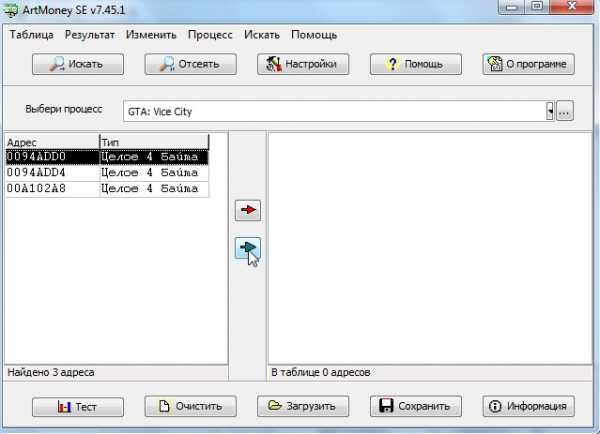Expand the process selection dropdown arrow
Screen dimensions: 600x434
click(x=550, y=111)
